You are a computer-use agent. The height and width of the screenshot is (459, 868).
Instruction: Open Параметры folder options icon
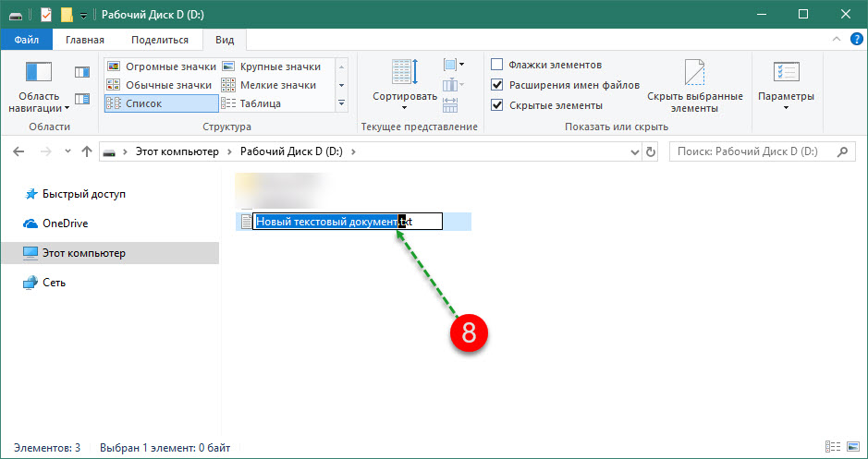(x=785, y=73)
